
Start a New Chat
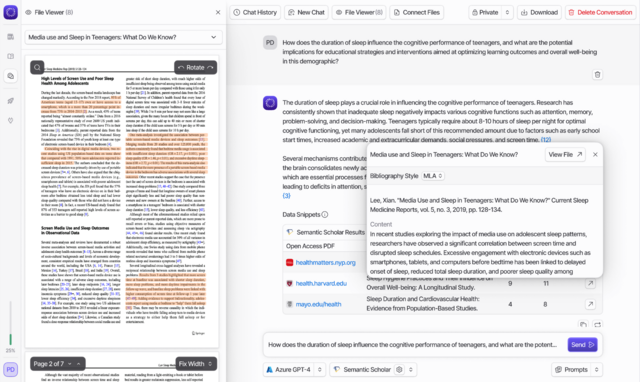pyautogui.click(x=307, y=12)
